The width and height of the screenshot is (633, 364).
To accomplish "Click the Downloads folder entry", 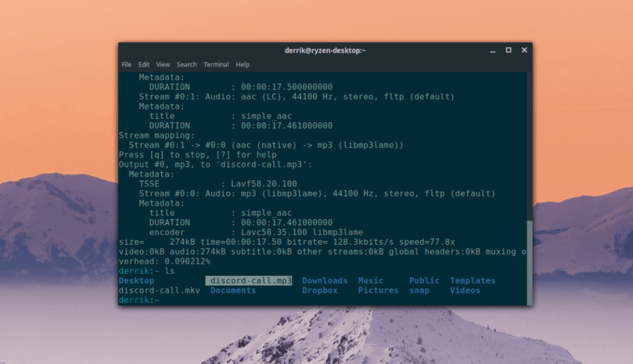I will [x=325, y=280].
